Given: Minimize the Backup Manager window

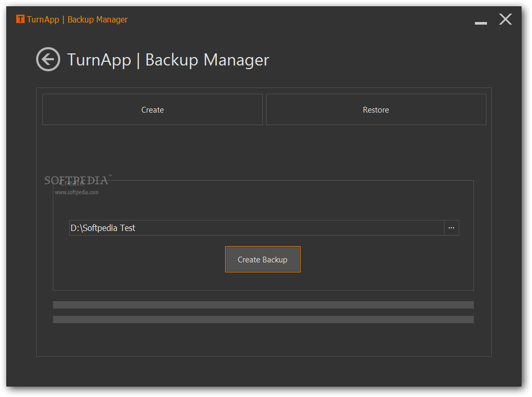Looking at the screenshot, I should pos(481,23).
